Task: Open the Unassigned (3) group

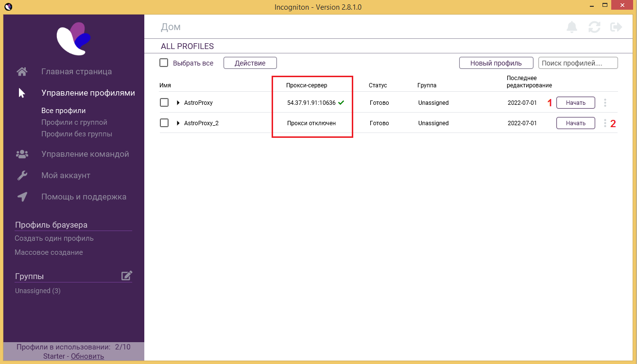Action: point(38,291)
